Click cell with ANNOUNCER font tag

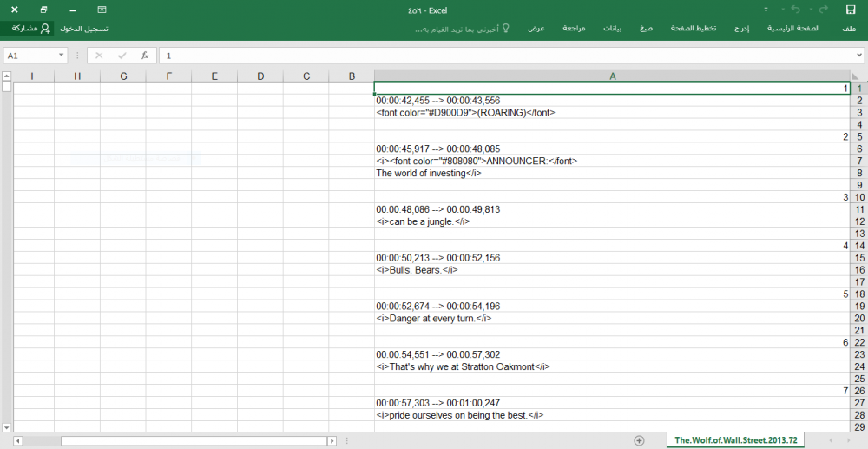point(612,161)
